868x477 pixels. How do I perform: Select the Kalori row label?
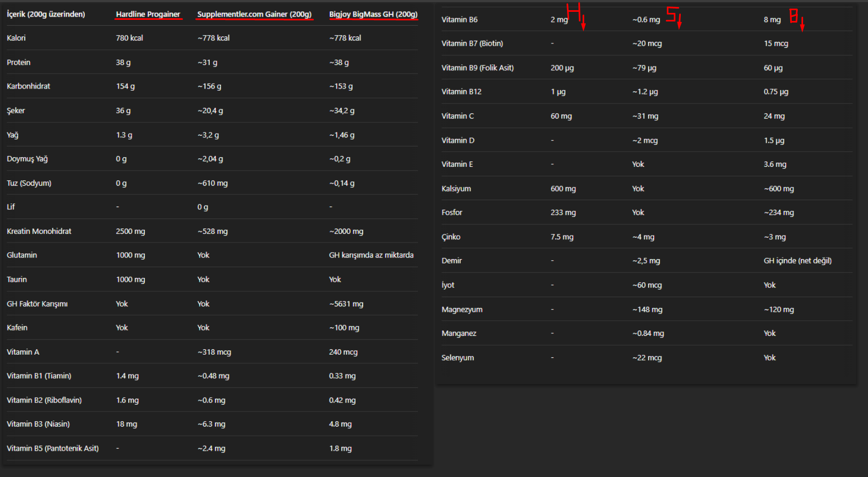click(16, 38)
